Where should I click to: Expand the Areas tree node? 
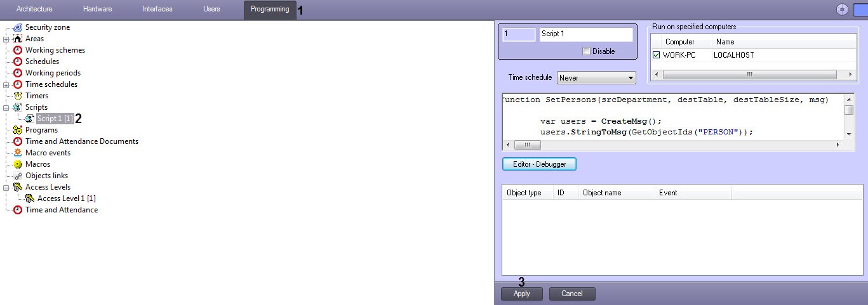6,39
